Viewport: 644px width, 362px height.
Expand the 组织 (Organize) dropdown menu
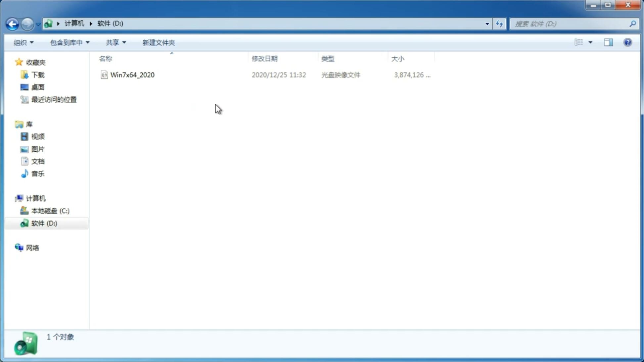click(23, 42)
